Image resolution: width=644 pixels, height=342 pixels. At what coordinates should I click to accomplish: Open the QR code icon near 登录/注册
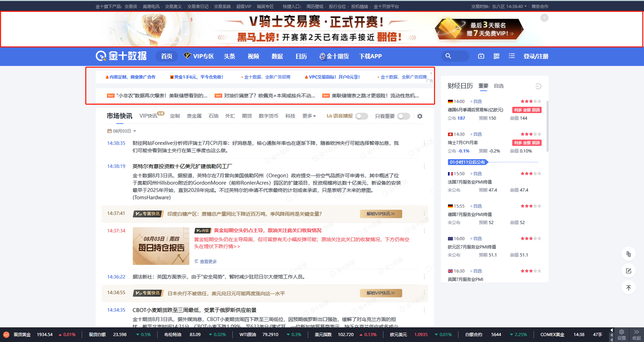coord(496,56)
